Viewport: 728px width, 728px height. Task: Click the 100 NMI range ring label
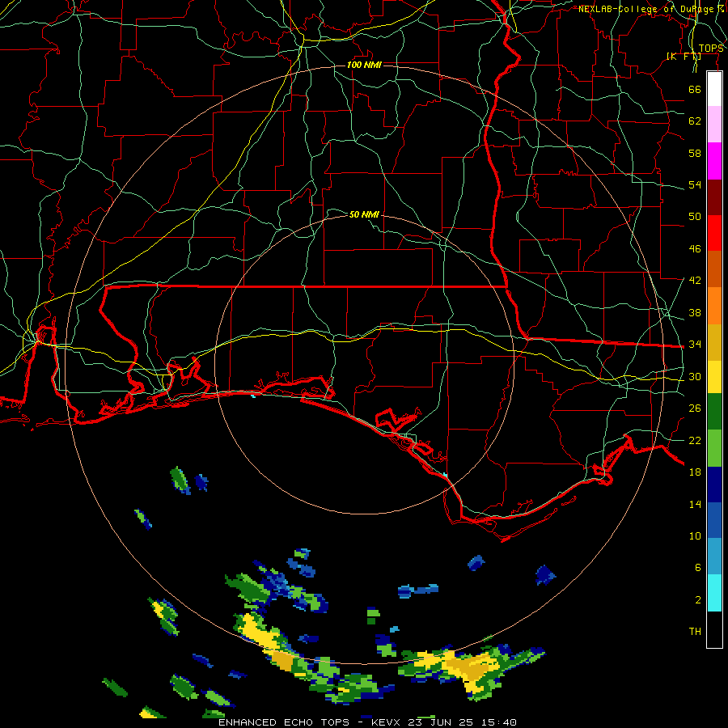[364, 65]
